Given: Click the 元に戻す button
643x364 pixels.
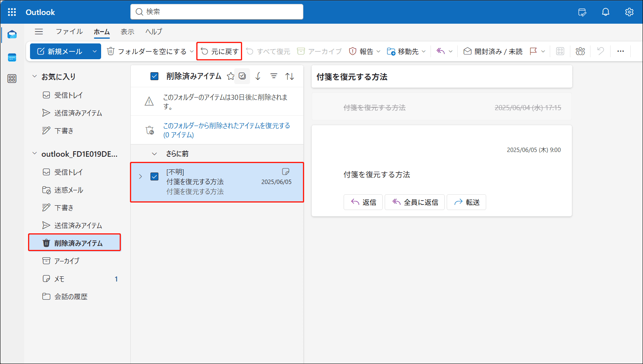Looking at the screenshot, I should (219, 51).
